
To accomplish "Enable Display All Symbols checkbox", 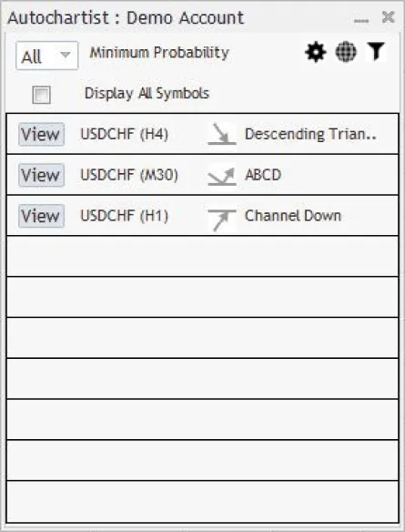I will [x=41, y=95].
